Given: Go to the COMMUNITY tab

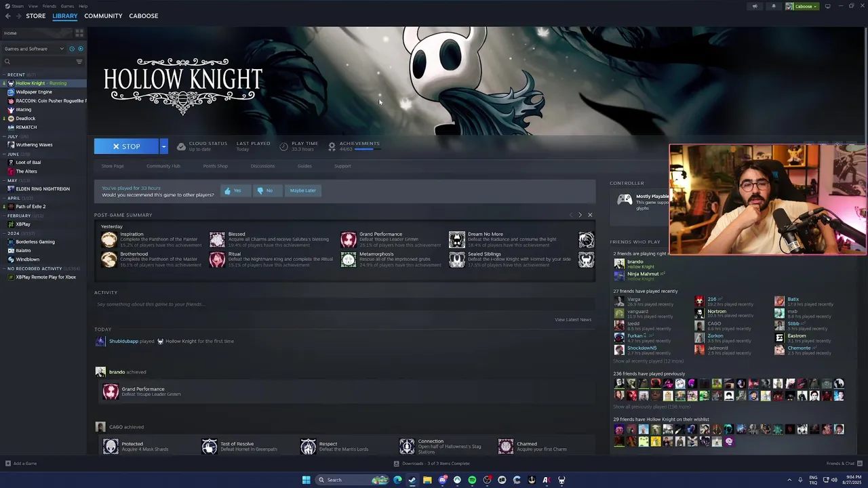Looking at the screenshot, I should coord(103,16).
